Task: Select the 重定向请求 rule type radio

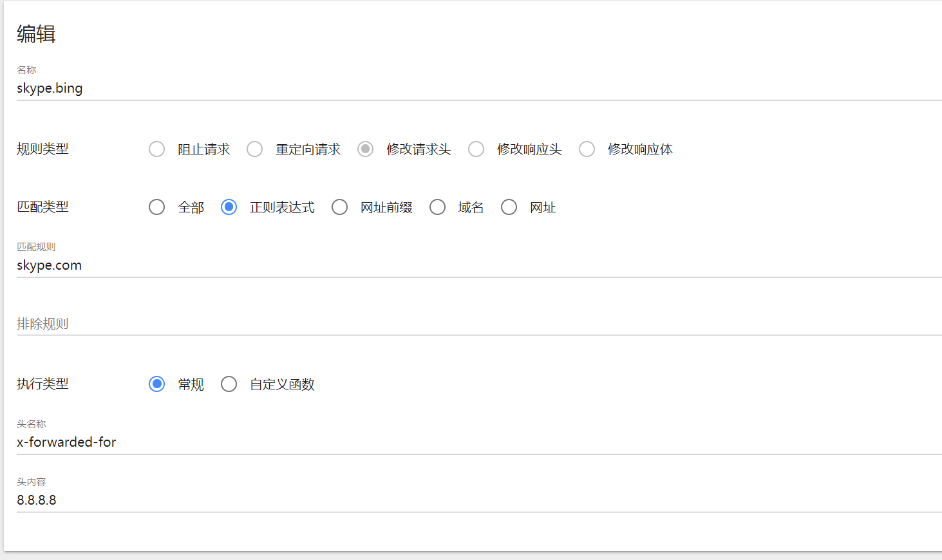Action: (x=254, y=149)
